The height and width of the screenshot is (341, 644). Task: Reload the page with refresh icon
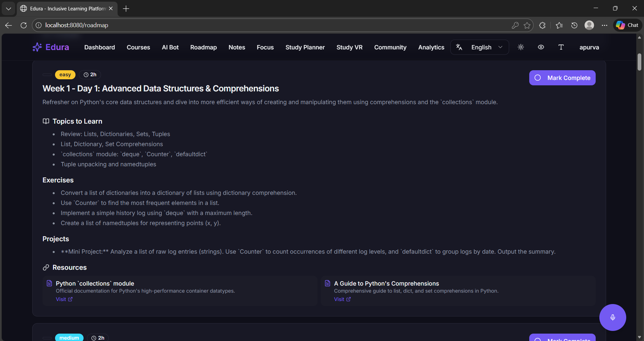(23, 25)
